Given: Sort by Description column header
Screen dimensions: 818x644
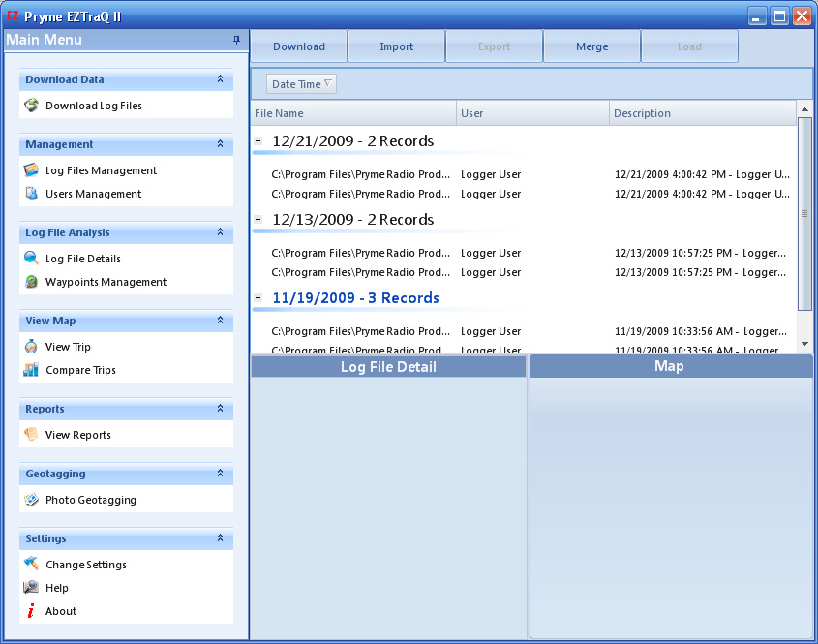Looking at the screenshot, I should [703, 113].
